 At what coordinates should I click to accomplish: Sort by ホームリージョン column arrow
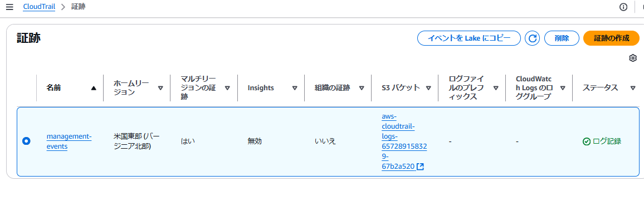[160, 88]
